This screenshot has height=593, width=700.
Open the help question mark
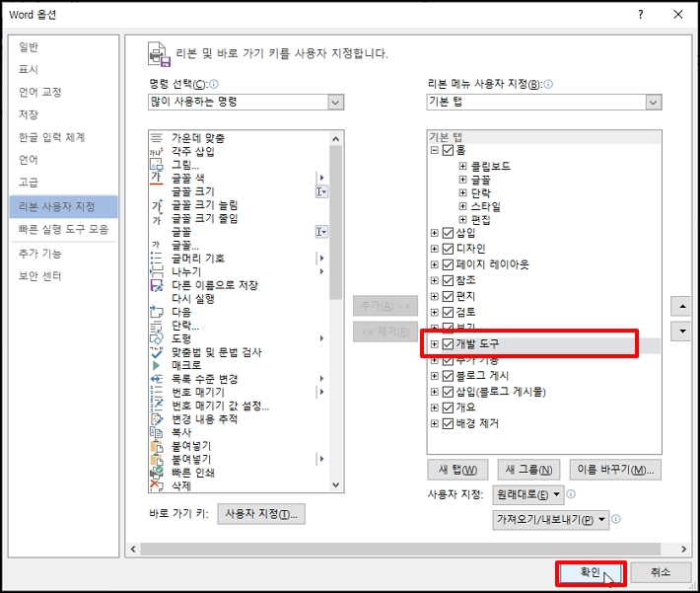click(641, 14)
